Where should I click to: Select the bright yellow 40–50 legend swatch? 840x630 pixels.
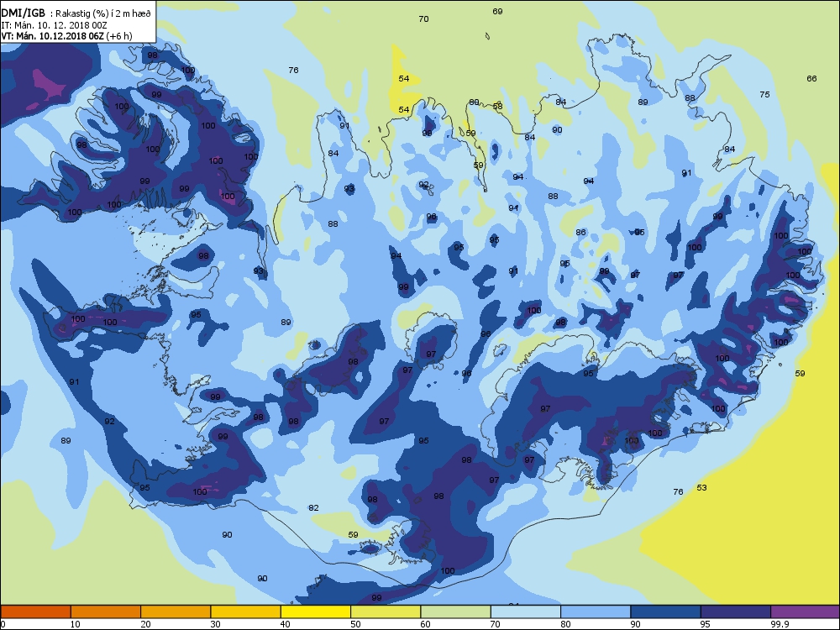point(316,612)
